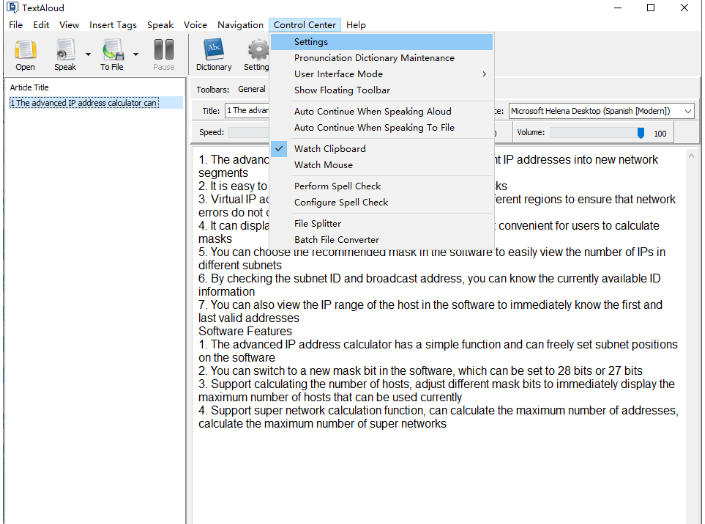This screenshot has width=705, height=524.
Task: Click the Dictionary toolbar icon
Action: (x=213, y=53)
